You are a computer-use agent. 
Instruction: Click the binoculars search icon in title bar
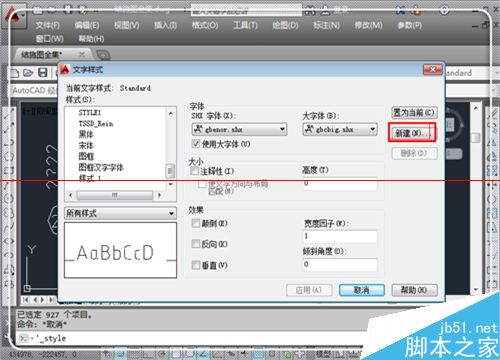(310, 11)
